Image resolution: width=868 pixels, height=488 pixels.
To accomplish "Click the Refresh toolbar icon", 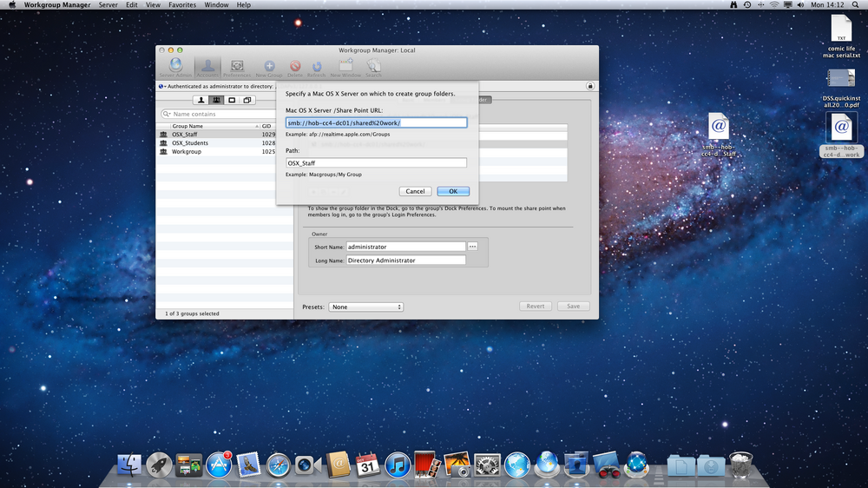I will pyautogui.click(x=316, y=68).
